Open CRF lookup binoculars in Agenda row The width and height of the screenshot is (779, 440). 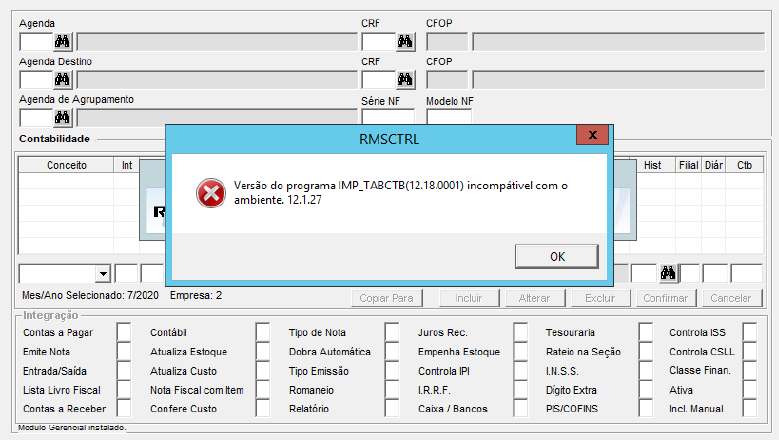coord(405,42)
